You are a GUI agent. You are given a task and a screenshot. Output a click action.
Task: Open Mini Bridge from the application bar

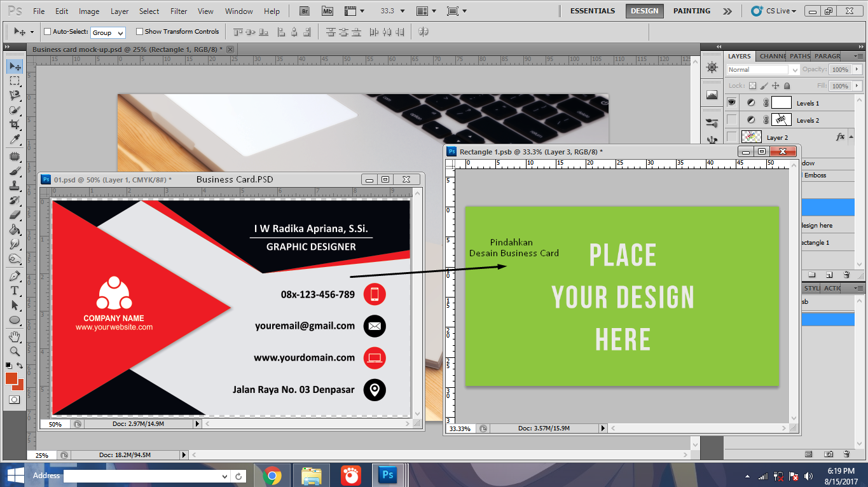(327, 10)
